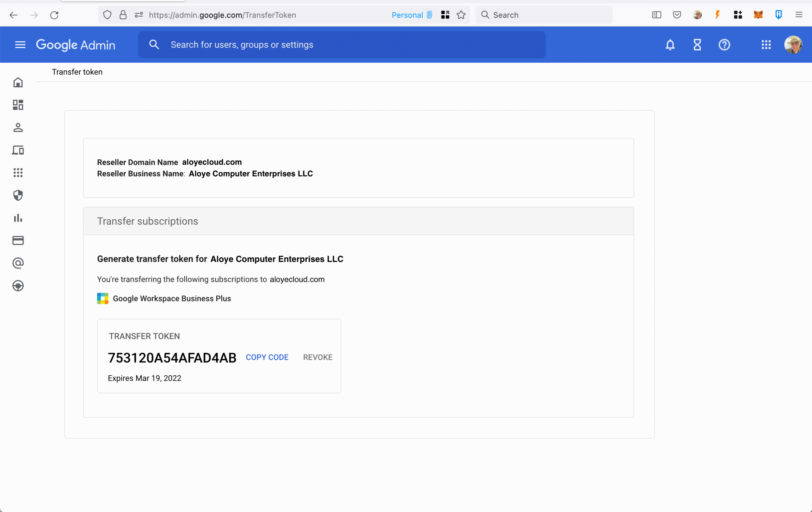The width and height of the screenshot is (812, 512).
Task: Bookmark this page with the star icon
Action: 461,15
